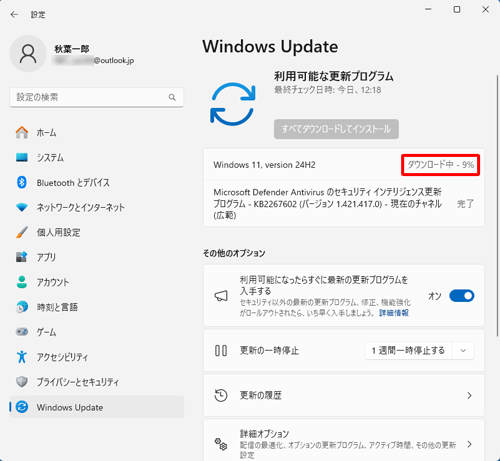Click the その他のオプション heading

click(234, 253)
